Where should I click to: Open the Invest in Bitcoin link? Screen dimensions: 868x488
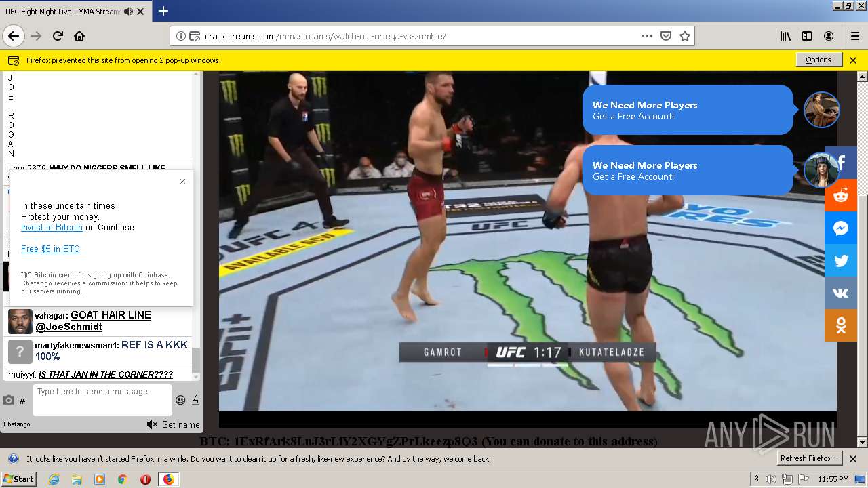point(52,228)
